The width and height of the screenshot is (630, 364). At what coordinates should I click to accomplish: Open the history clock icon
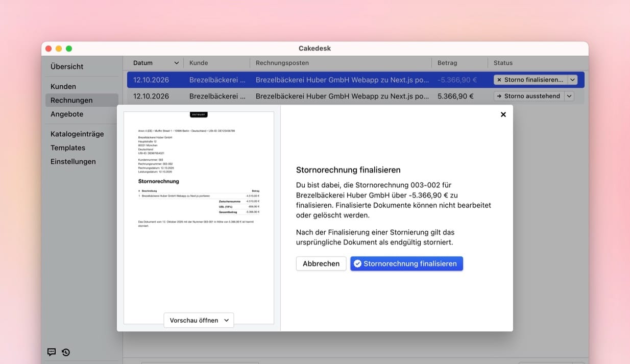point(66,352)
